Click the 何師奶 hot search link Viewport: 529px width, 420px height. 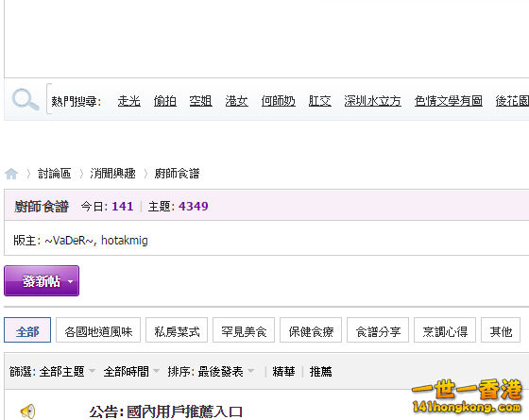[x=279, y=101]
